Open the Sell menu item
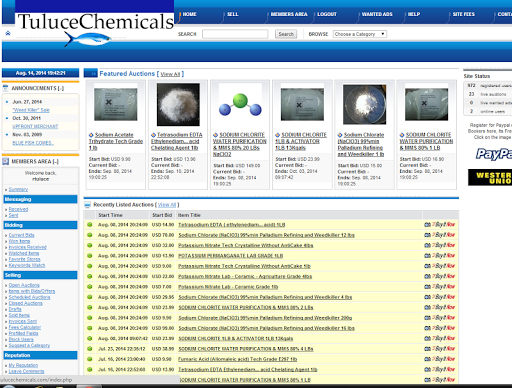 coord(233,14)
